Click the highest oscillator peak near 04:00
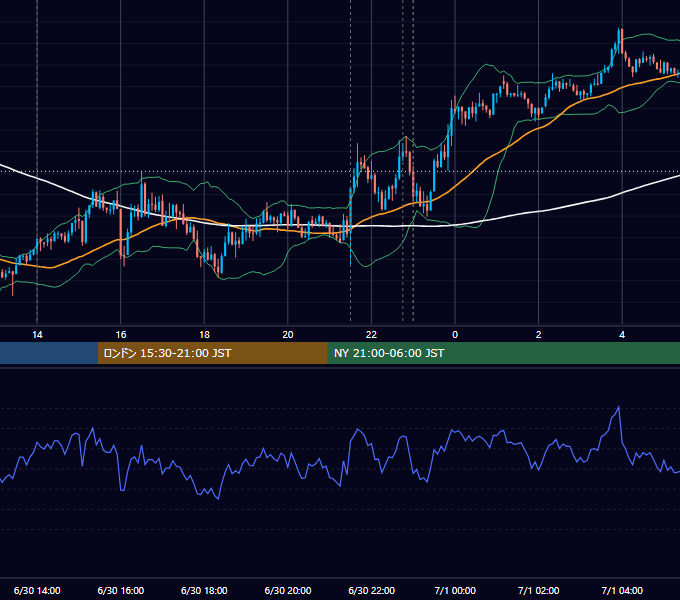 618,407
